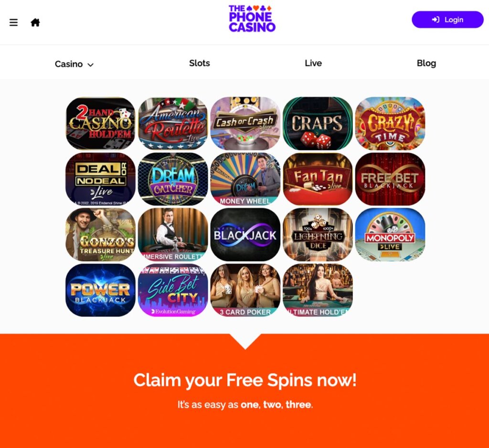This screenshot has width=489, height=448.
Task: Play the Craps dice game
Action: click(318, 124)
